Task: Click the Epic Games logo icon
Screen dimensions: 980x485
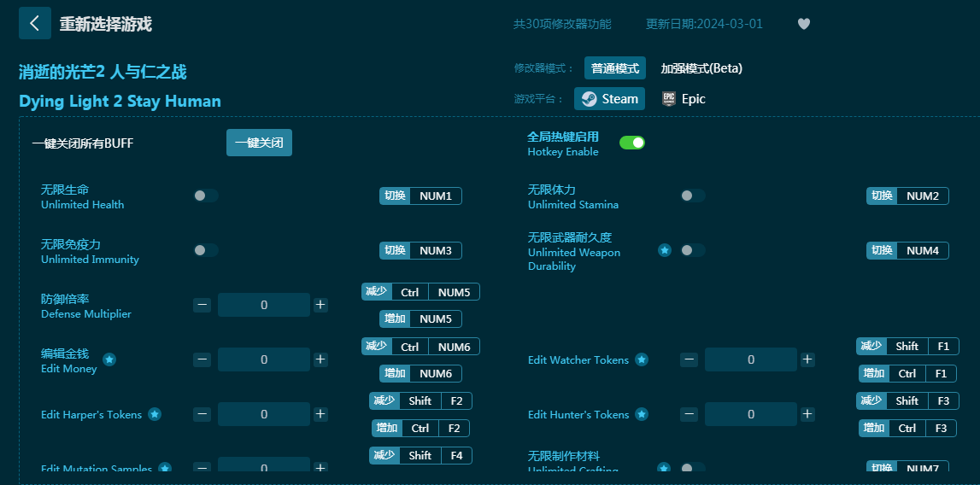Action: (x=669, y=99)
